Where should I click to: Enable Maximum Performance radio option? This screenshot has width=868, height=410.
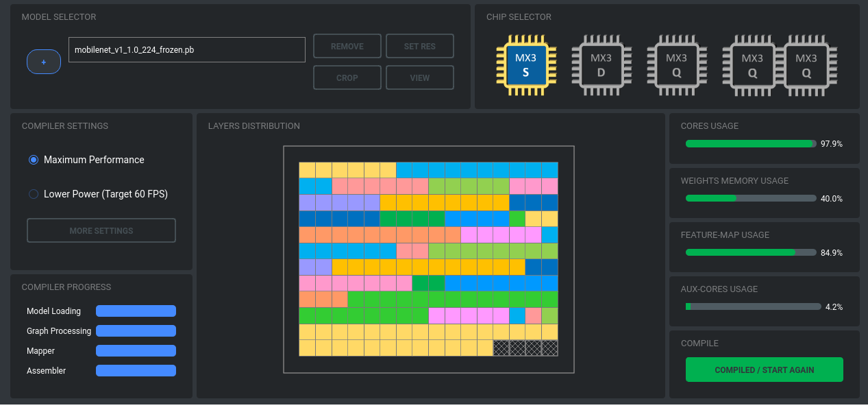pos(34,160)
